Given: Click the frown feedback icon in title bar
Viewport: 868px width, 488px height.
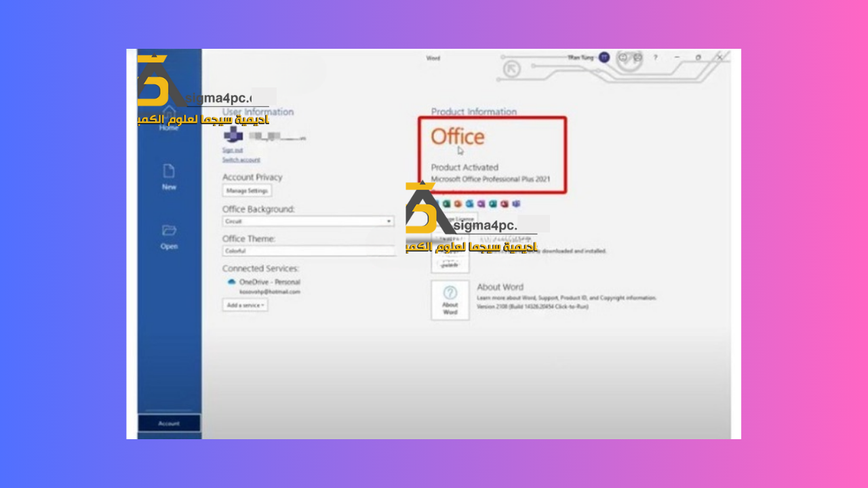Looking at the screenshot, I should click(x=637, y=58).
